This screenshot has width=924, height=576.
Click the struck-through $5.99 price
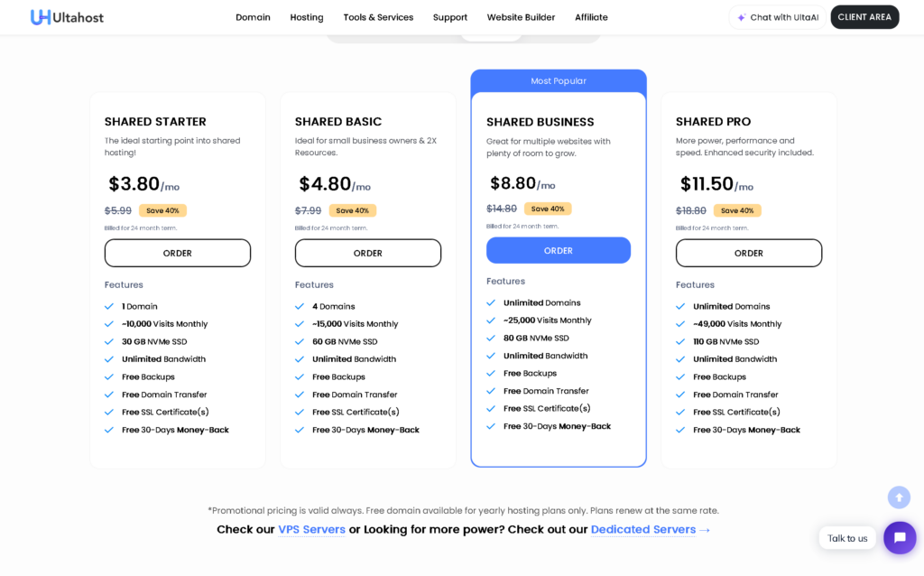[x=118, y=210]
